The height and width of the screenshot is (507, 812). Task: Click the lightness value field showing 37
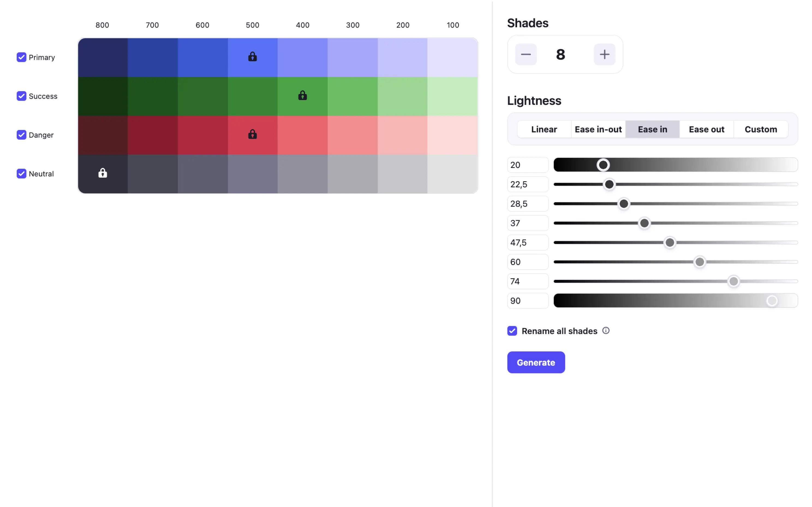527,223
